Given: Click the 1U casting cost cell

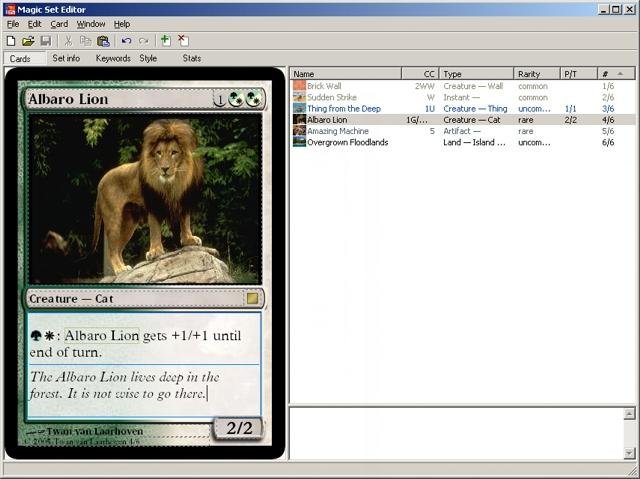Looking at the screenshot, I should (x=429, y=109).
